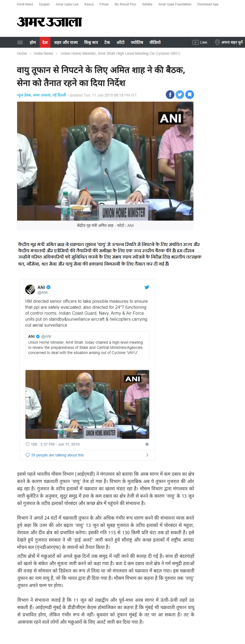The image size is (245, 644).
Task: Expand tweet conversation chevron arrow
Action: (x=147, y=455)
